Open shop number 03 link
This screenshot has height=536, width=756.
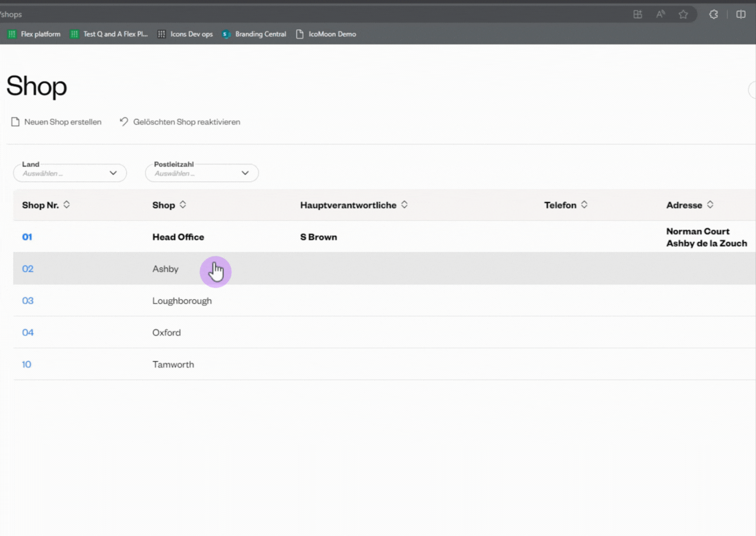[28, 301]
